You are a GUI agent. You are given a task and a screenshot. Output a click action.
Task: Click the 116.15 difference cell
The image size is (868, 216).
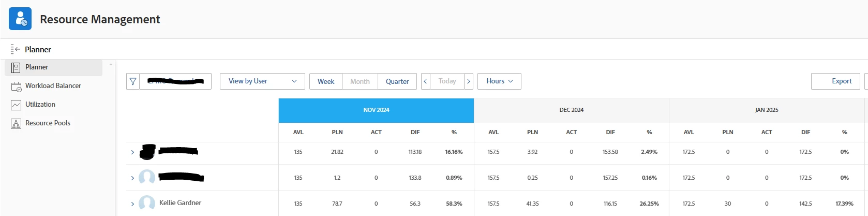[x=610, y=204]
